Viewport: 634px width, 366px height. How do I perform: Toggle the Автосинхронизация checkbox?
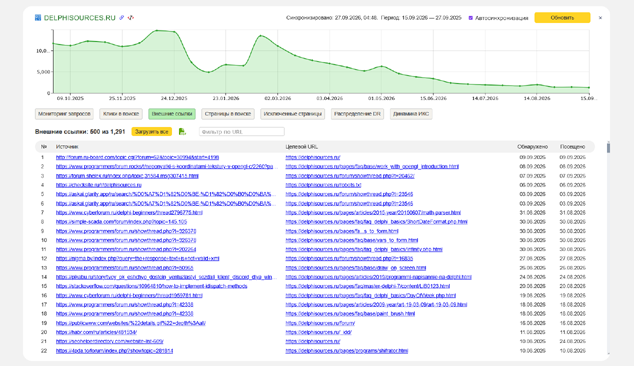pos(471,18)
